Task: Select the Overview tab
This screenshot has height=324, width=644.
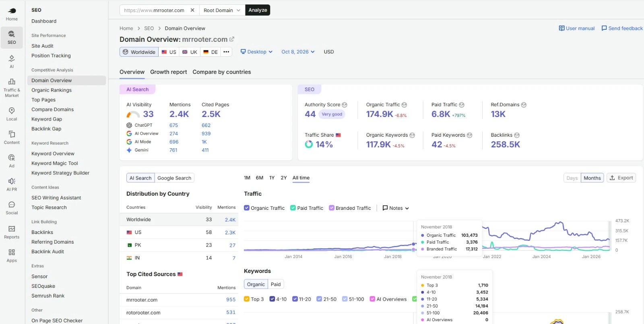Action: pos(132,72)
